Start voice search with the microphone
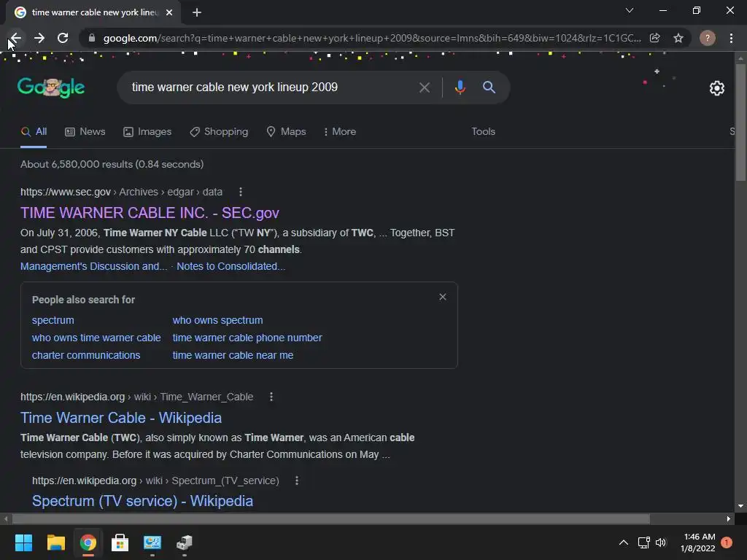Image resolution: width=747 pixels, height=560 pixels. click(x=460, y=87)
